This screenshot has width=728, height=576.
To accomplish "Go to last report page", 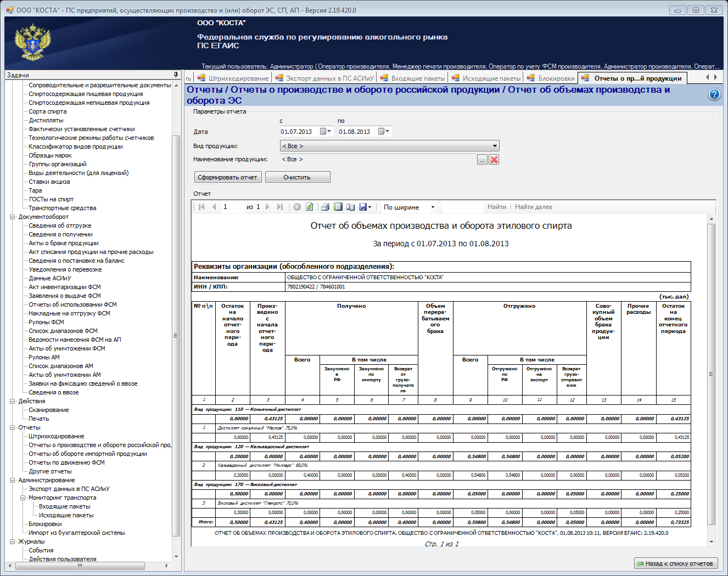I will (x=280, y=207).
